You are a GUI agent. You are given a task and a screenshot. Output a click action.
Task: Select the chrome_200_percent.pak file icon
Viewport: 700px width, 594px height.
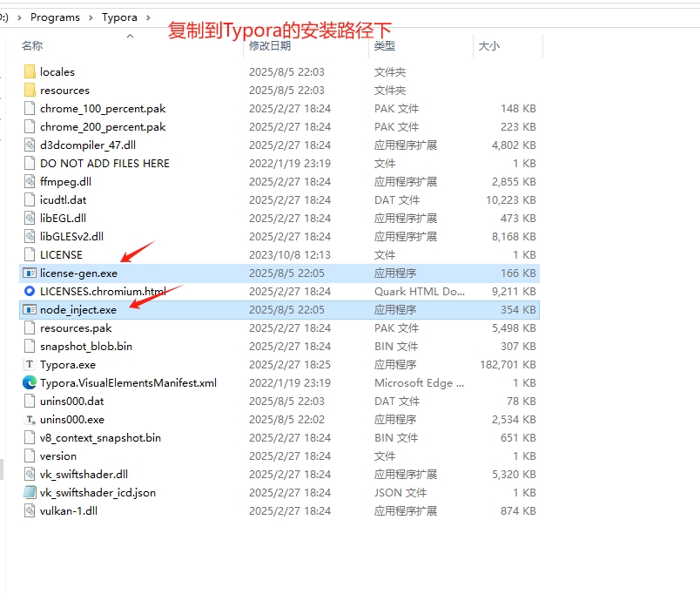click(30, 127)
